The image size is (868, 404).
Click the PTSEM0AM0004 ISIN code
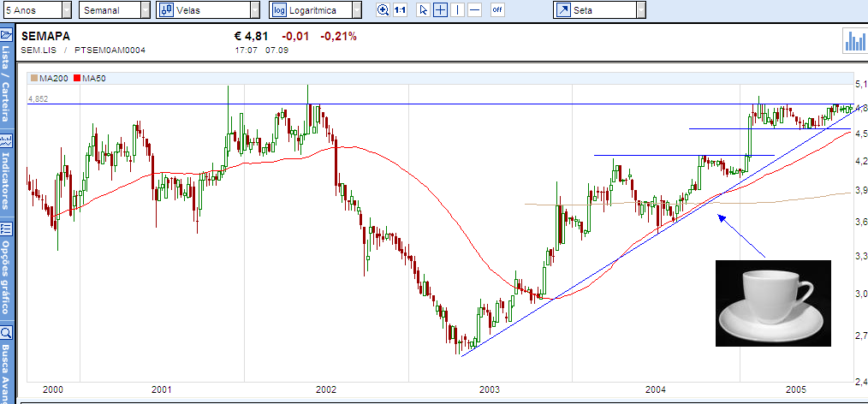pyautogui.click(x=110, y=50)
